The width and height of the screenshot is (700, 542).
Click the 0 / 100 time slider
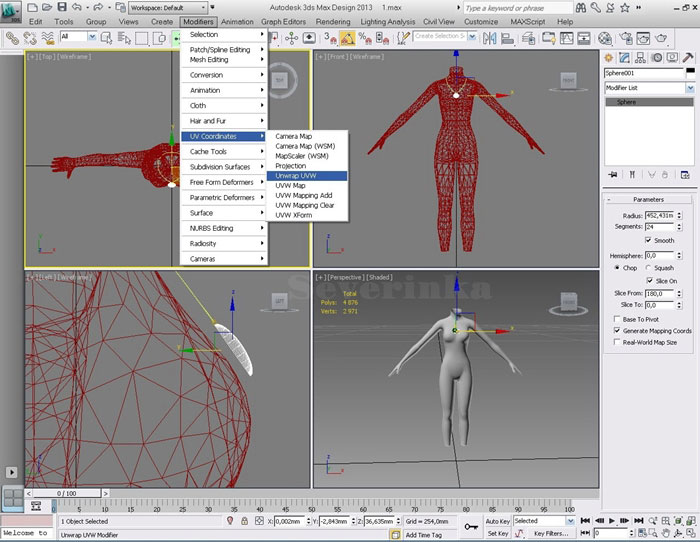coord(67,493)
